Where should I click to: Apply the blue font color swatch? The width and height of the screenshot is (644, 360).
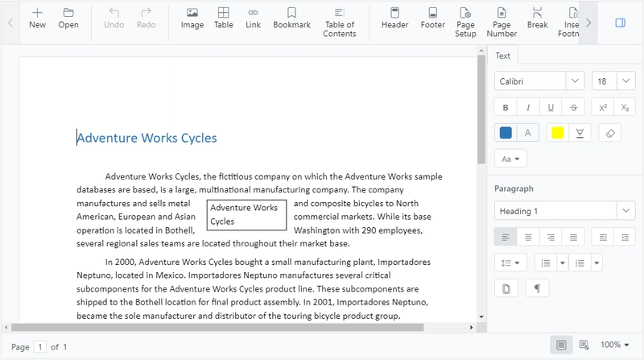506,133
